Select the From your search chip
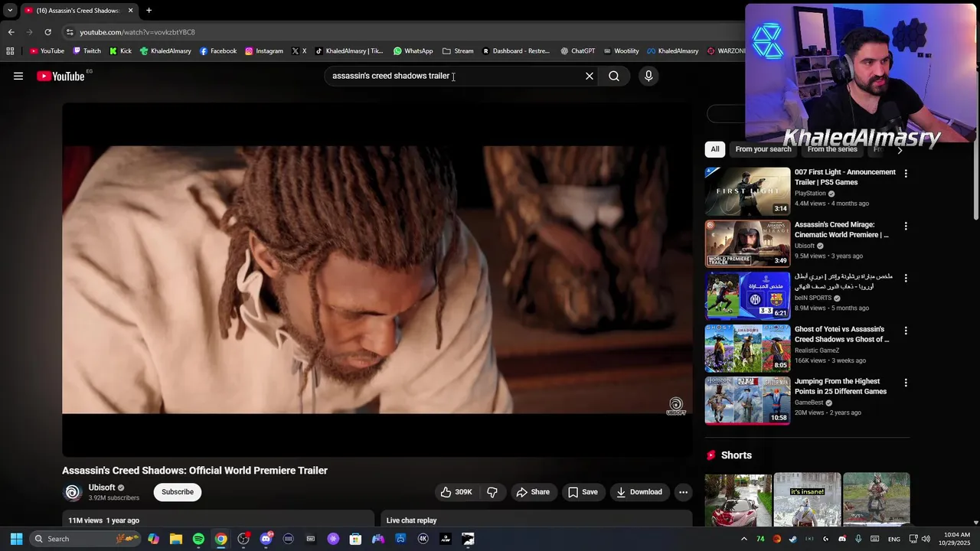Viewport: 980px width, 551px height. tap(763, 149)
